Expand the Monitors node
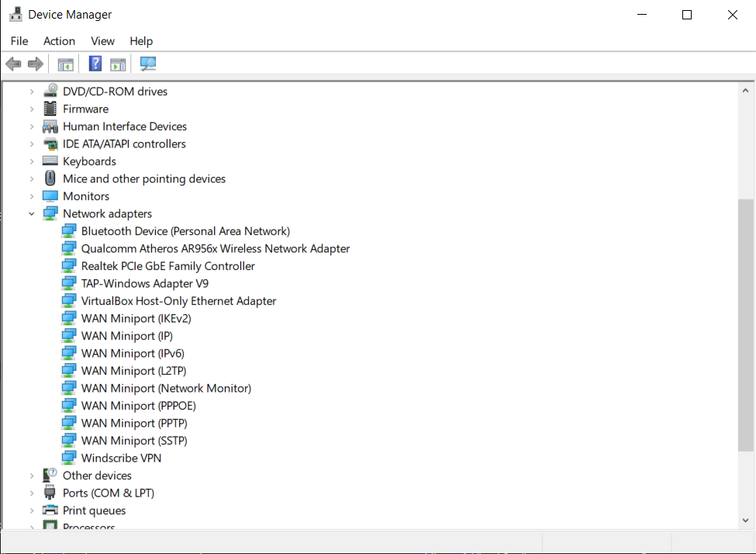This screenshot has width=756, height=554. (32, 196)
